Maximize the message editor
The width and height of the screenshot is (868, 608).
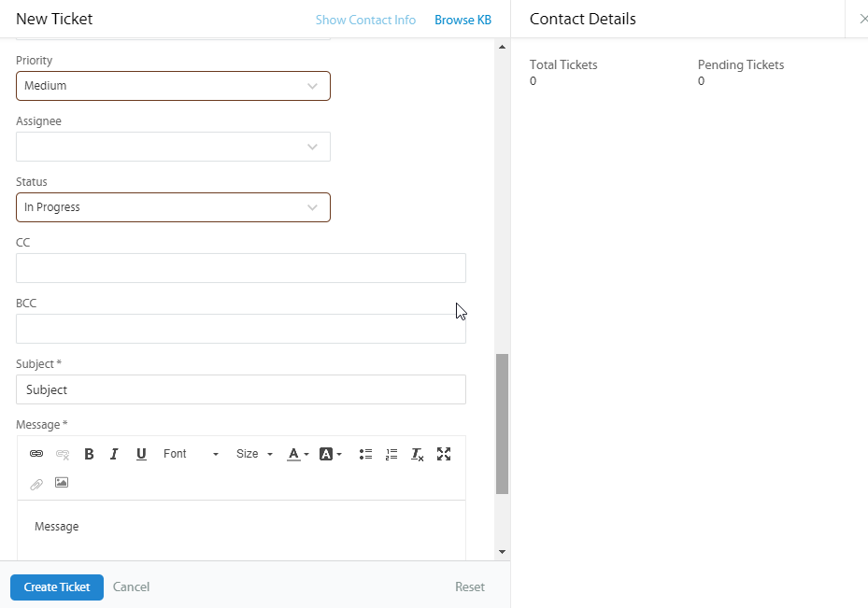point(444,454)
